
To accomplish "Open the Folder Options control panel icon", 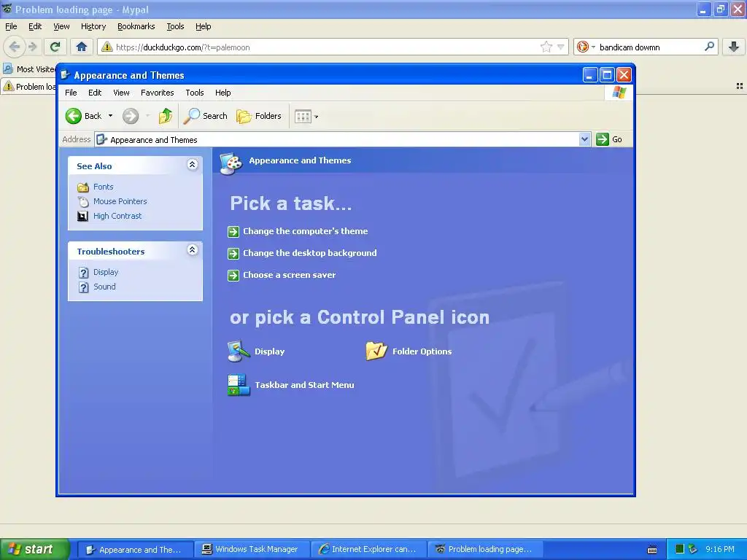I will (409, 351).
